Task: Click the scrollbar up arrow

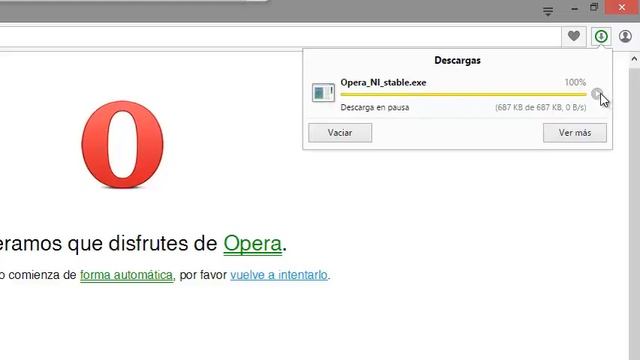Action: tap(634, 59)
